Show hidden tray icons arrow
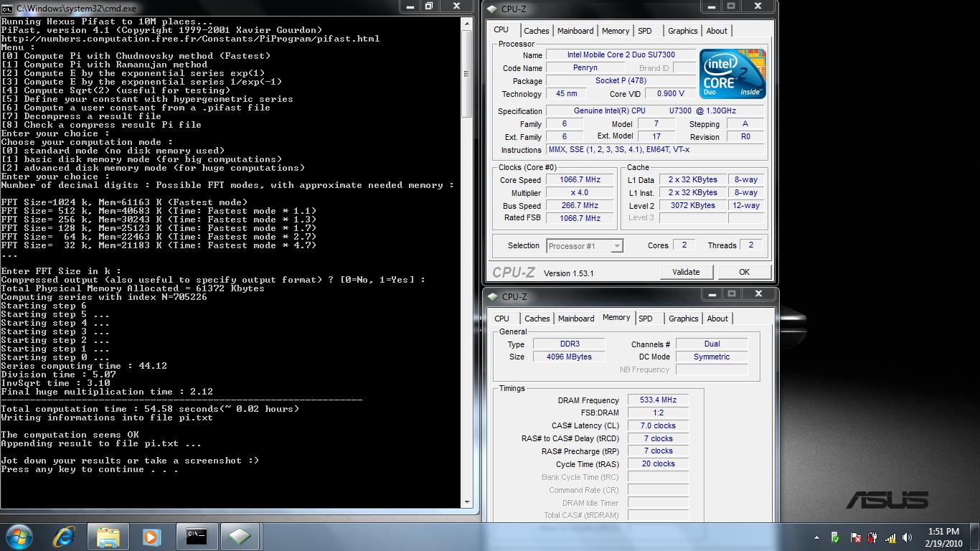Screen dimensions: 980x551 pyautogui.click(x=817, y=537)
